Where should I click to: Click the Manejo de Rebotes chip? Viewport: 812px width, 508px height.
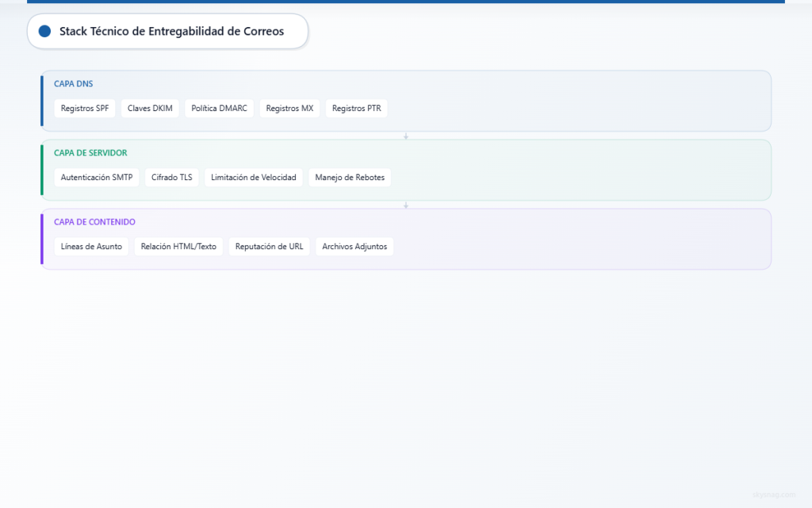(350, 178)
